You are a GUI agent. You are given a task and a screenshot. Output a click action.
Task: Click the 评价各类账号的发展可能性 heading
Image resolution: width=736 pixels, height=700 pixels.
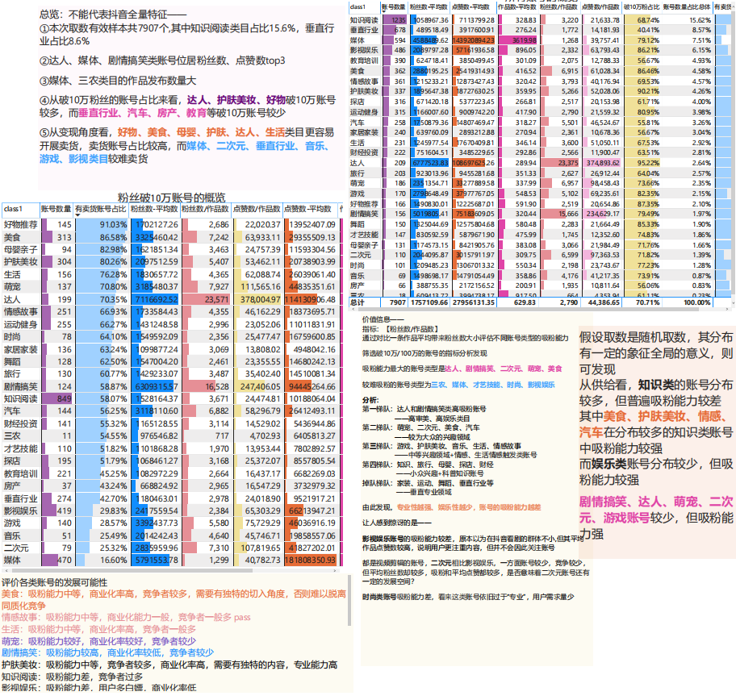pos(54,582)
